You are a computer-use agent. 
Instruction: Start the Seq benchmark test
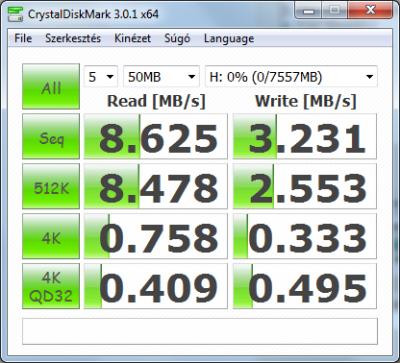point(51,136)
